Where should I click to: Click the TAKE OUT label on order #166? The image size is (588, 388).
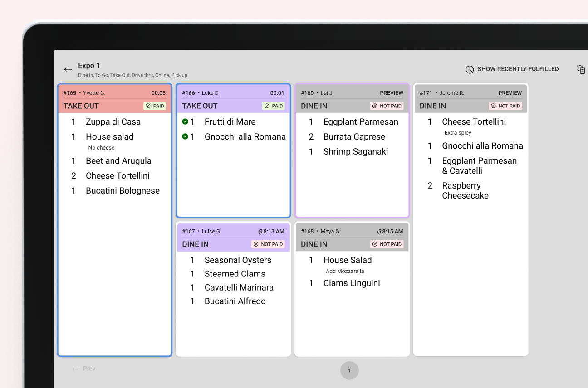(200, 106)
